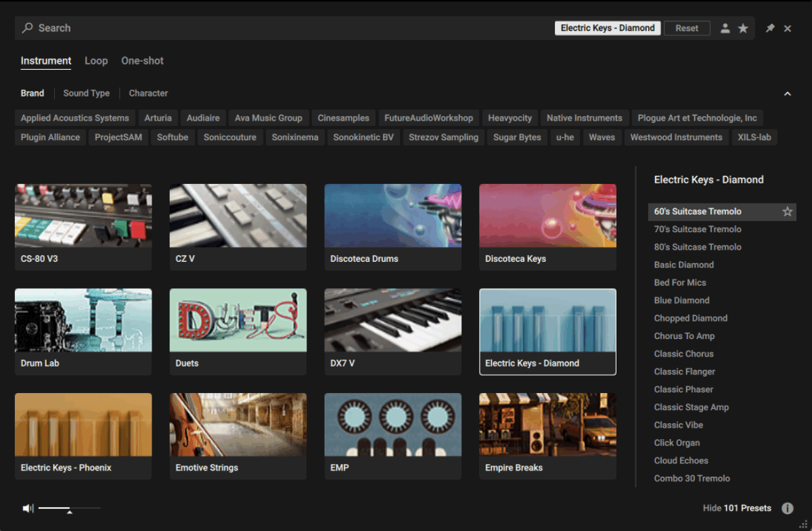
Task: Toggle the FutureAudioWorkshop brand tag
Action: (x=429, y=118)
